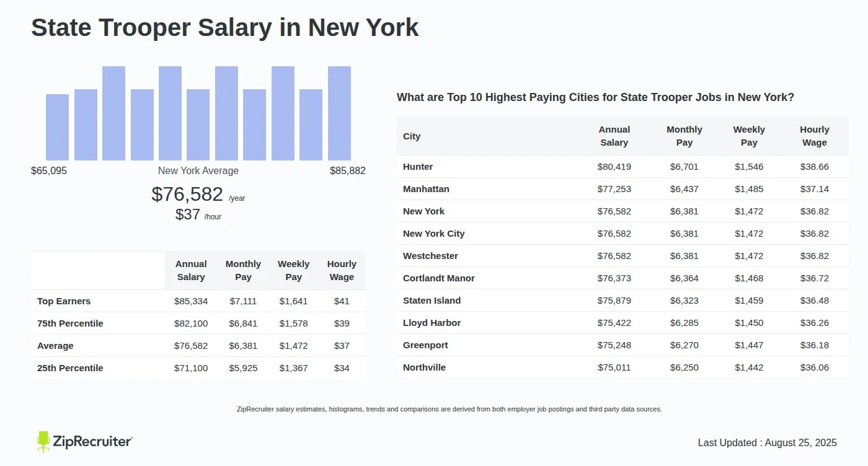Click the Hunter city row
The width and height of the screenshot is (868, 466).
click(622, 167)
